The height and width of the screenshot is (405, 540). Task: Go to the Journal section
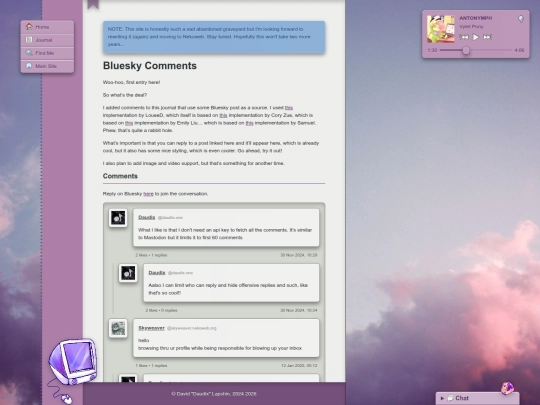pos(47,40)
